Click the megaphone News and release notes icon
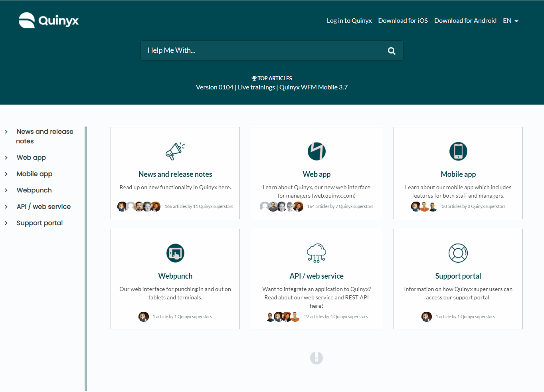 (x=175, y=151)
